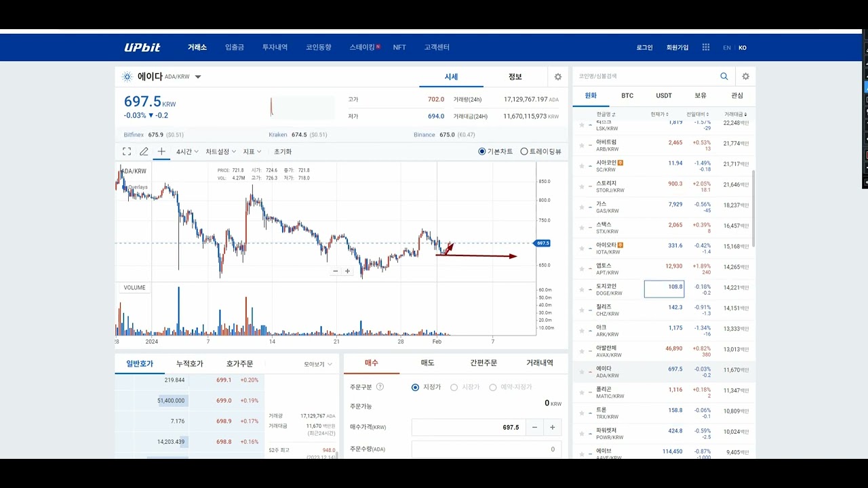The width and height of the screenshot is (868, 488).
Task: Favorite star for TRX/KRW row
Action: pyautogui.click(x=581, y=413)
